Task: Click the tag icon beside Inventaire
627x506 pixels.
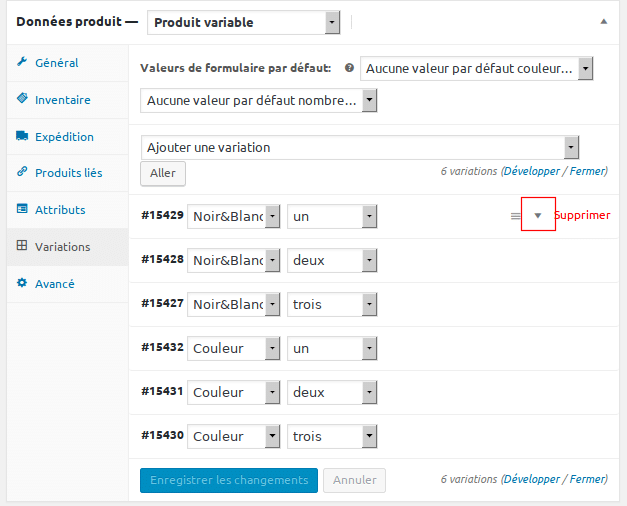Action: (x=22, y=98)
